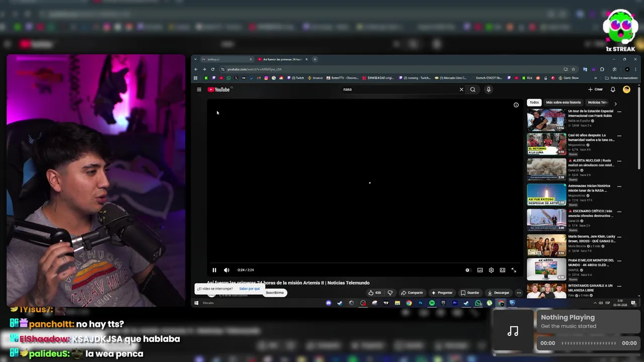This screenshot has height=362, width=644.
Task: Open the YouTube hamburger guide menu
Action: tap(199, 89)
